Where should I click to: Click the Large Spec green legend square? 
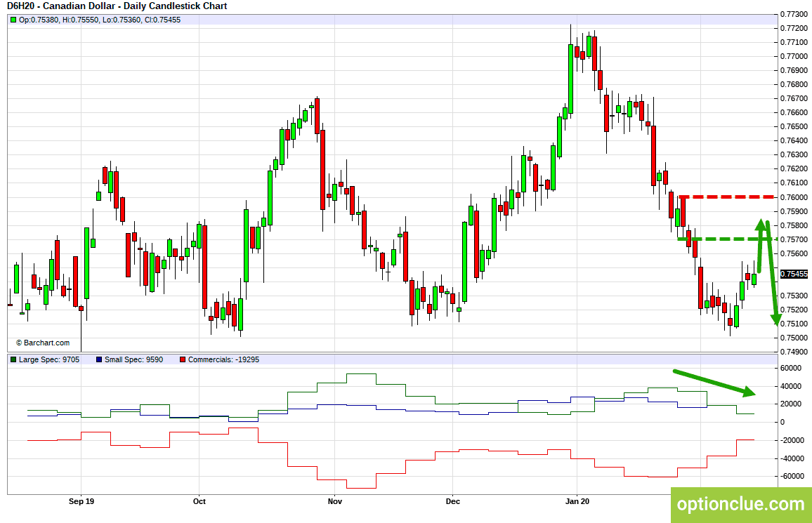pyautogui.click(x=13, y=359)
